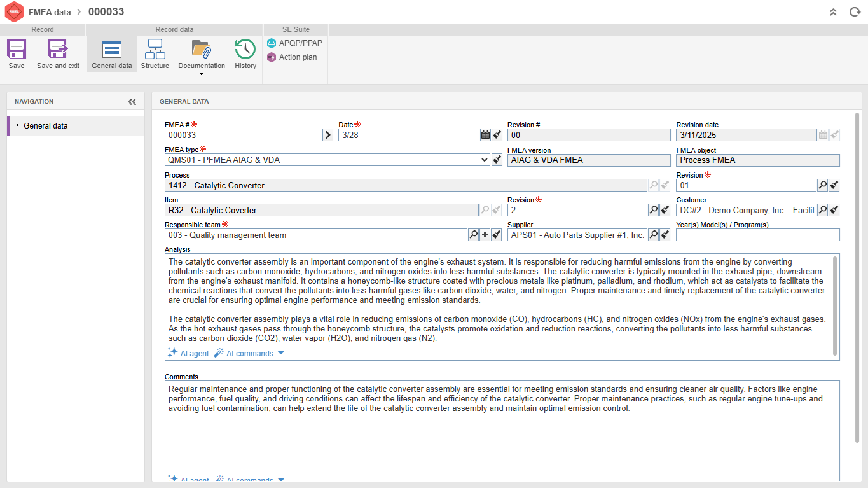Screen dimensions: 868x488
Task: Click the General data panel vertical scrollbar
Action: (857, 278)
